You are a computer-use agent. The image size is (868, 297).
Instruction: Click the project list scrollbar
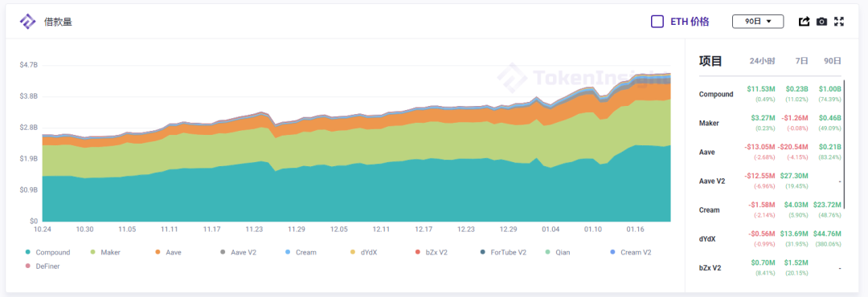tap(844, 144)
